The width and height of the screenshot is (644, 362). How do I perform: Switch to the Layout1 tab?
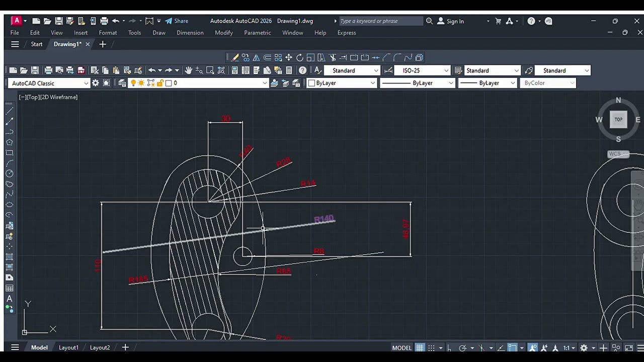tap(68, 347)
